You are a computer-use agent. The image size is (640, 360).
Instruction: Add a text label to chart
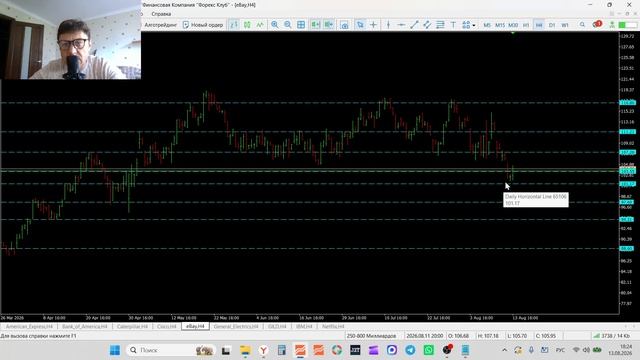pyautogui.click(x=453, y=25)
